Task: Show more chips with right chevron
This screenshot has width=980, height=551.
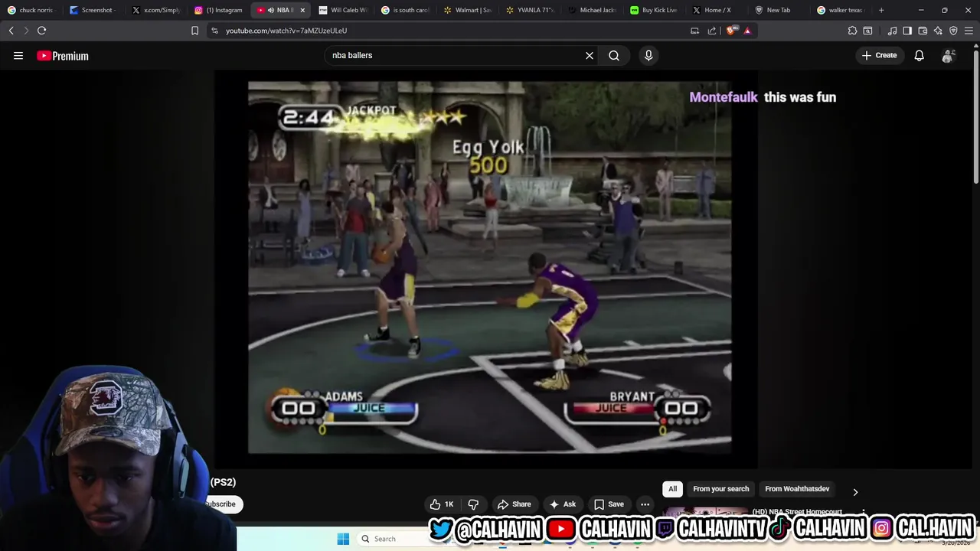Action: tap(855, 492)
